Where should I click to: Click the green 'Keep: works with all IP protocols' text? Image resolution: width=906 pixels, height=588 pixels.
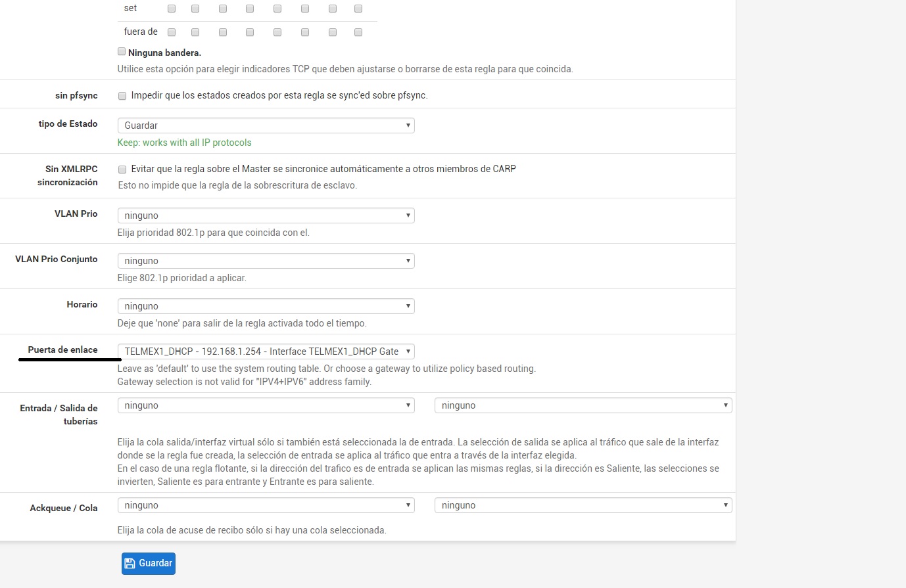[184, 143]
